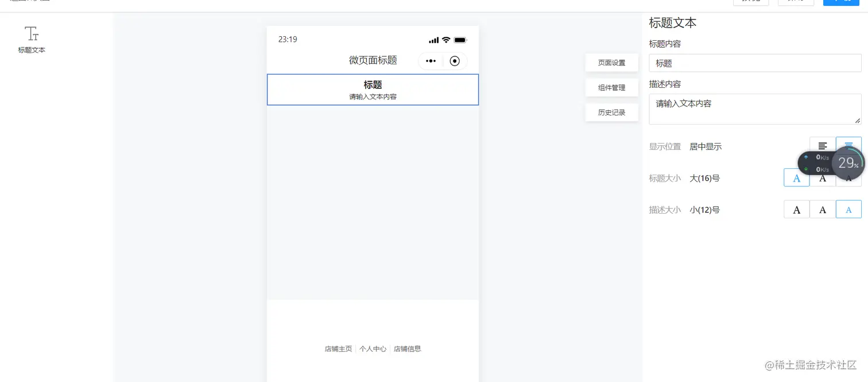Focus the 标题内容 input field
This screenshot has height=382, width=868.
[755, 63]
